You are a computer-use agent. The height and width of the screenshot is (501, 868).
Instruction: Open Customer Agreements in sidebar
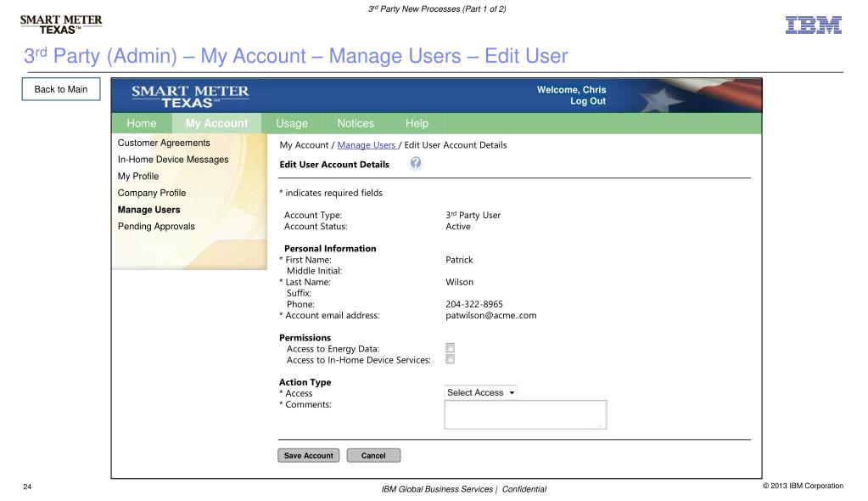(x=164, y=143)
